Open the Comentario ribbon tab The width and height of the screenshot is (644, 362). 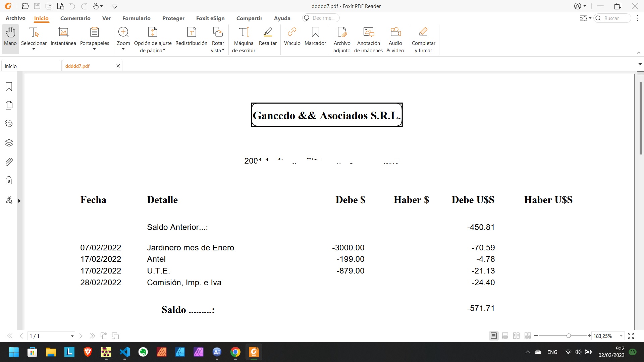click(75, 18)
